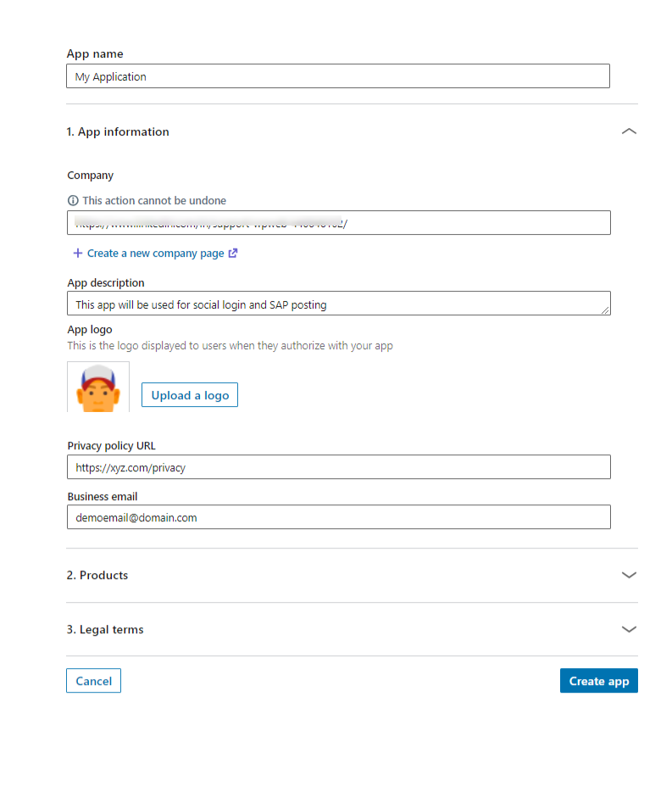Screen dimensions: 672x797
Task: Click the Company URL field
Action: coord(338,222)
